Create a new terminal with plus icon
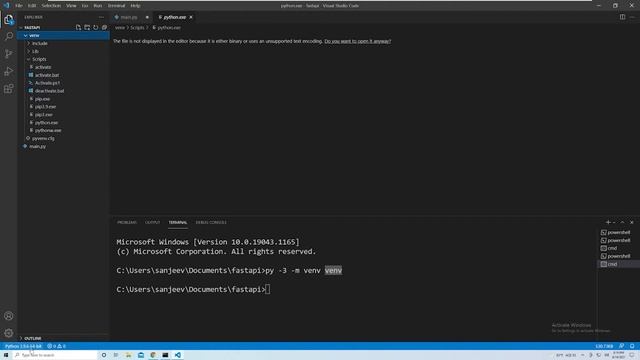The image size is (640, 360). coord(608,222)
